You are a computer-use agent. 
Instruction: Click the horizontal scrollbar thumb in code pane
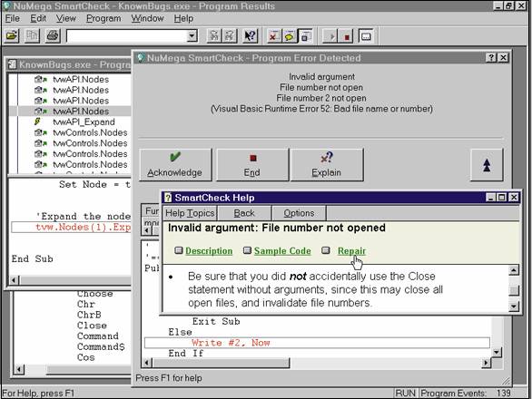tap(221, 363)
